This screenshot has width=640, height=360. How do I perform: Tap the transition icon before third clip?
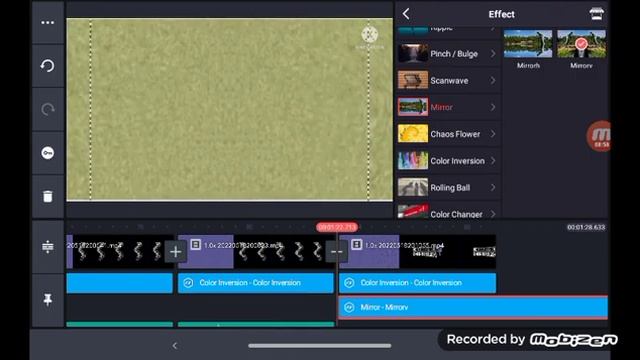336,251
